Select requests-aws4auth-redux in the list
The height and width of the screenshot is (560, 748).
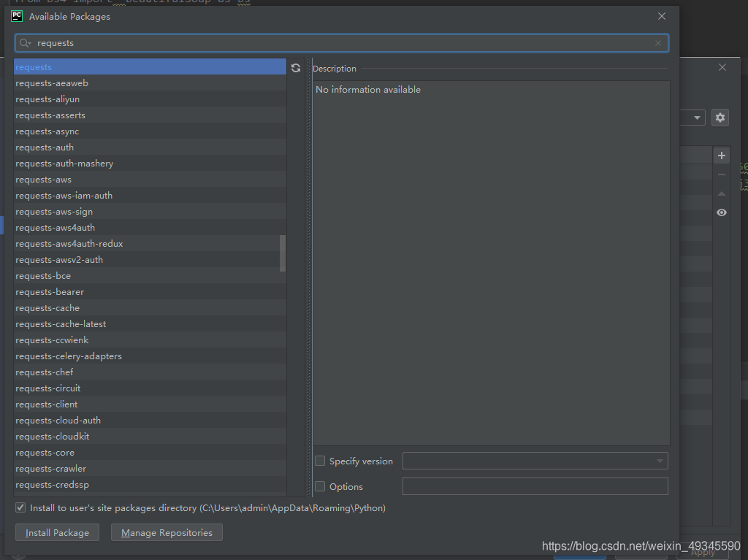150,244
